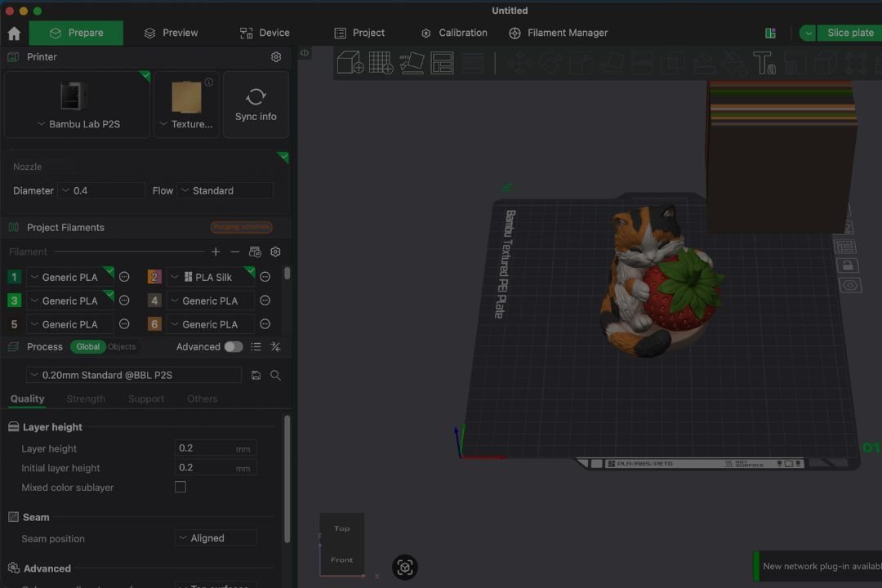Go to the Home screen icon
The width and height of the screenshot is (882, 588).
click(x=14, y=33)
